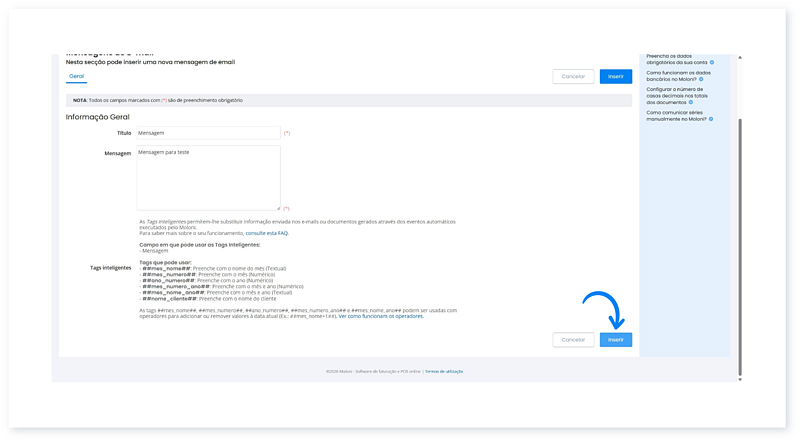The width and height of the screenshot is (800, 442).
Task: Click the page vertical scrollbar
Action: coord(740,240)
